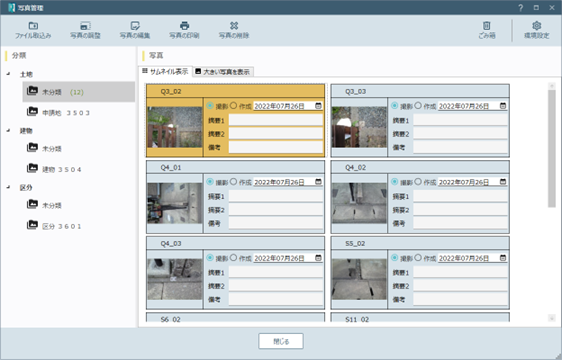This screenshot has height=360, width=562.
Task: Open the ごみ箱 trash bin
Action: [x=486, y=30]
